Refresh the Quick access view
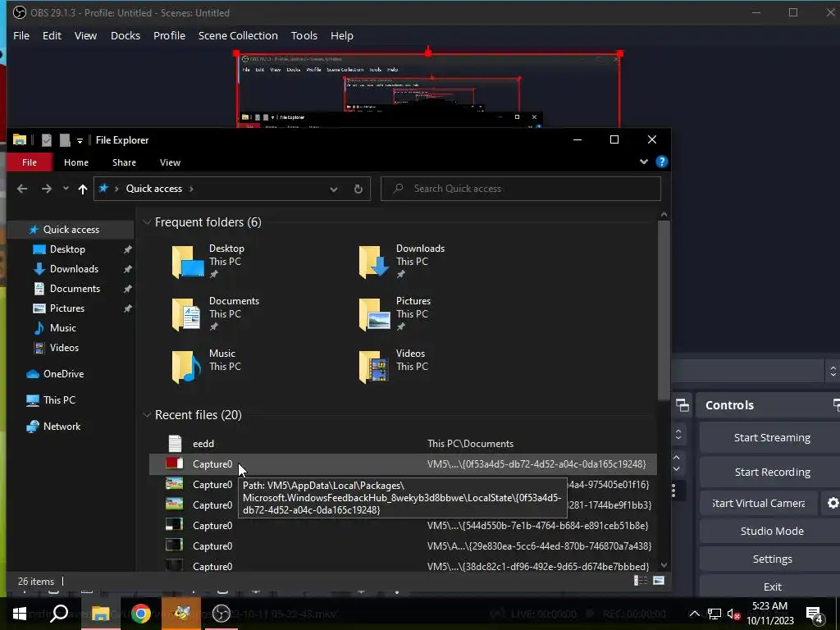The width and height of the screenshot is (840, 630). click(358, 189)
